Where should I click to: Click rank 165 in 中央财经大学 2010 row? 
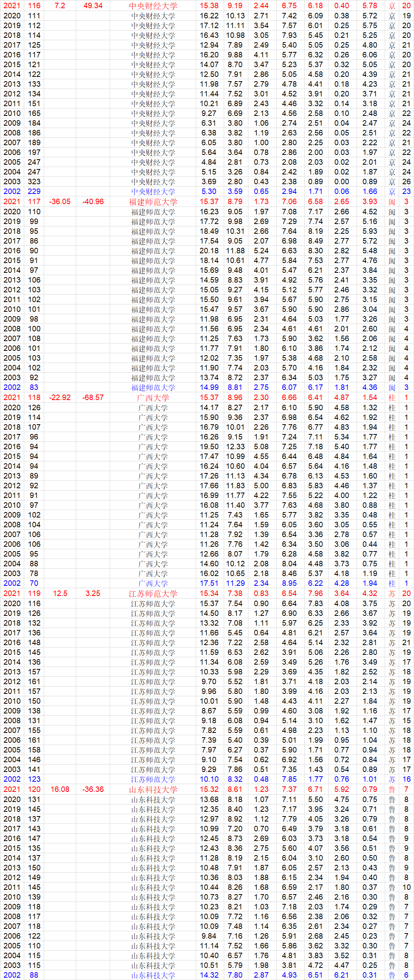pyautogui.click(x=34, y=114)
